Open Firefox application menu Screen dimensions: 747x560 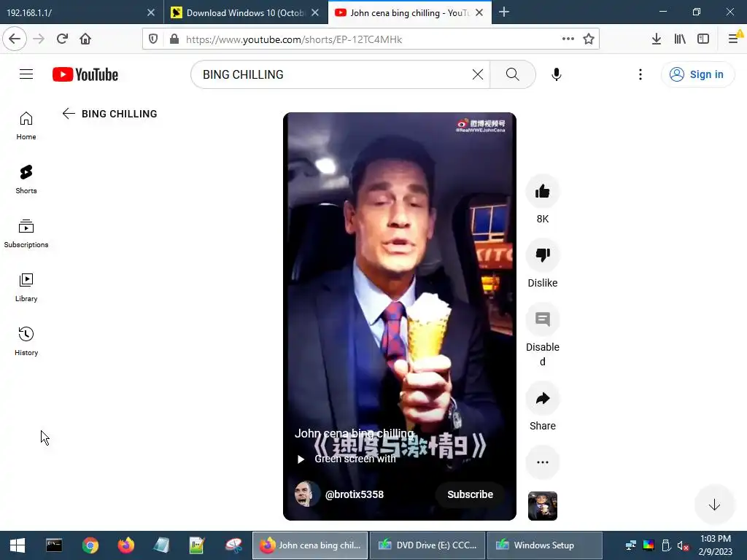734,39
